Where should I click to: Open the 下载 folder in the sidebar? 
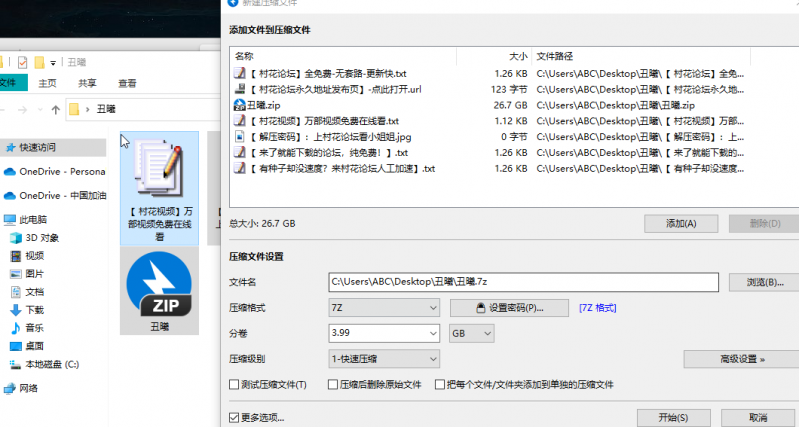[x=34, y=310]
